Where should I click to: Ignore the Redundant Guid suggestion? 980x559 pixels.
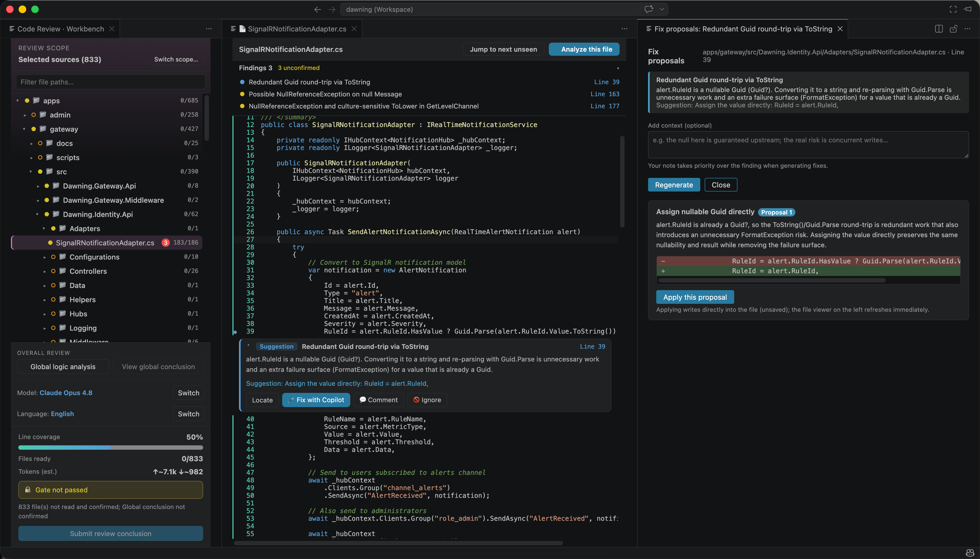427,400
